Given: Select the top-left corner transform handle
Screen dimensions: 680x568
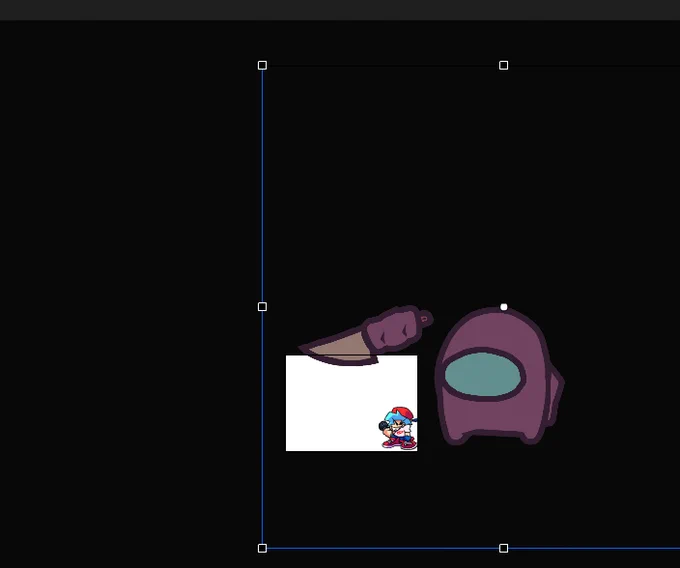Looking at the screenshot, I should click(x=262, y=65).
